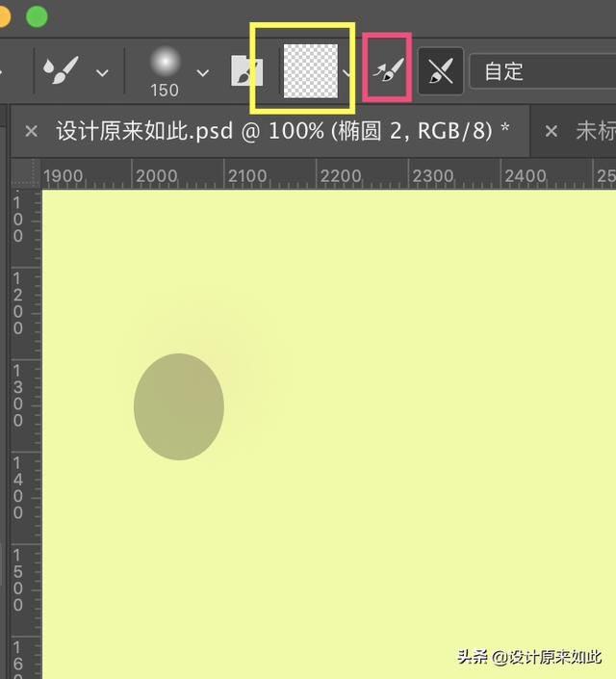
Task: Toggle load brush after each stroke
Action: point(388,71)
